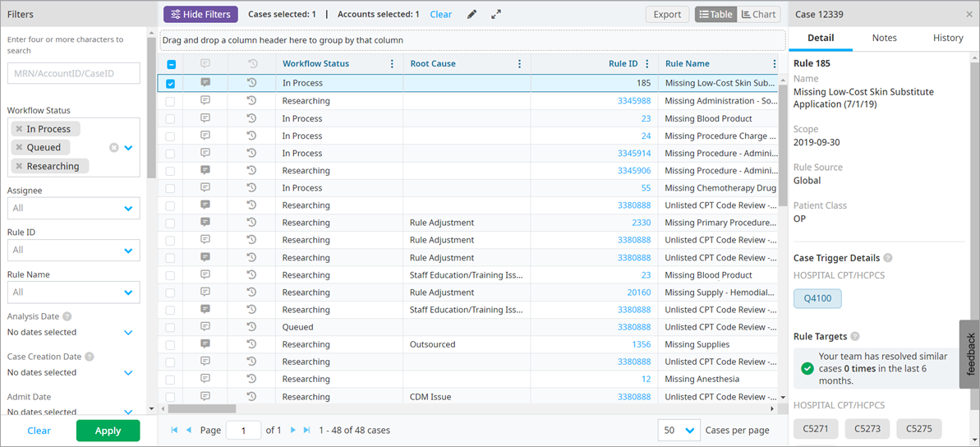Expand Workflow Status filter dropdown arrow
Viewport: 980px width, 447px height.
[129, 148]
